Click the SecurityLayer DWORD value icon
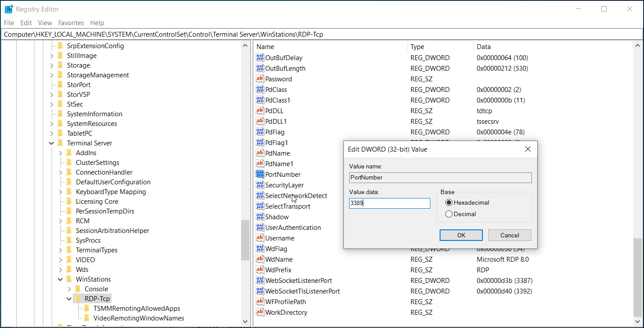The image size is (644, 328). point(260,185)
